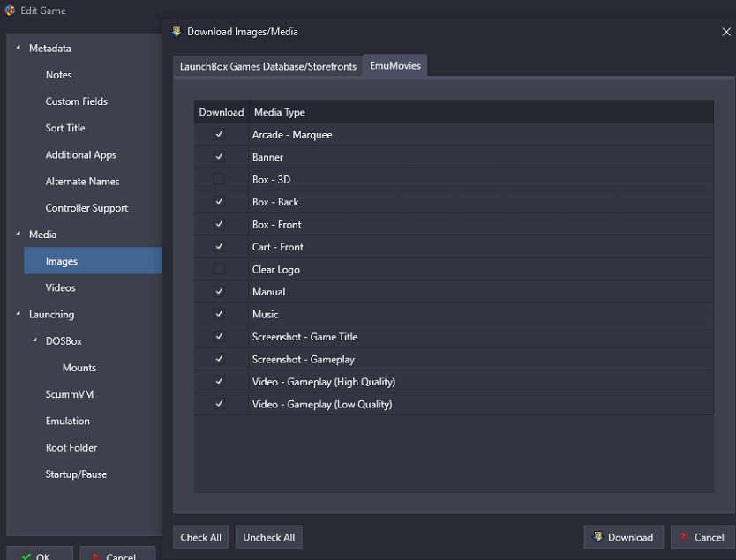Uncheck the Arcade - Marquee checkbox
This screenshot has width=736, height=560.
pyautogui.click(x=219, y=134)
